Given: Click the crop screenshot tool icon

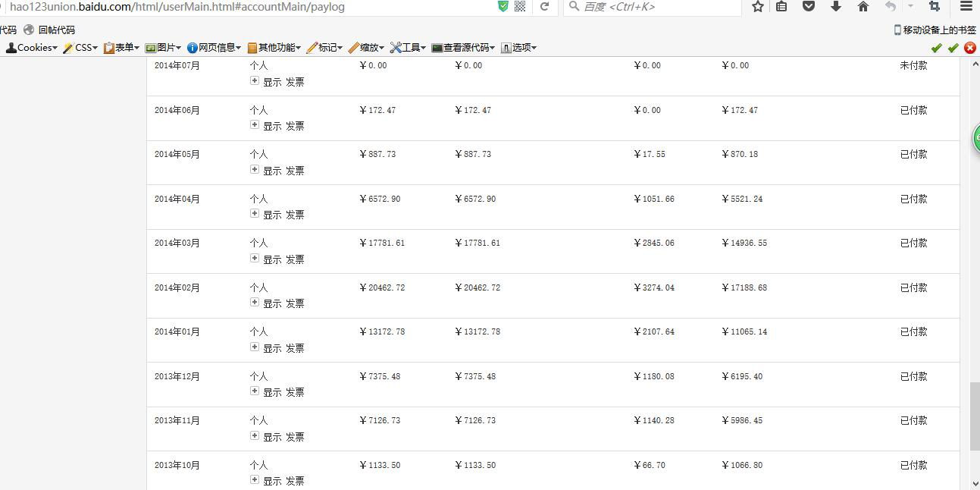Looking at the screenshot, I should tap(934, 6).
